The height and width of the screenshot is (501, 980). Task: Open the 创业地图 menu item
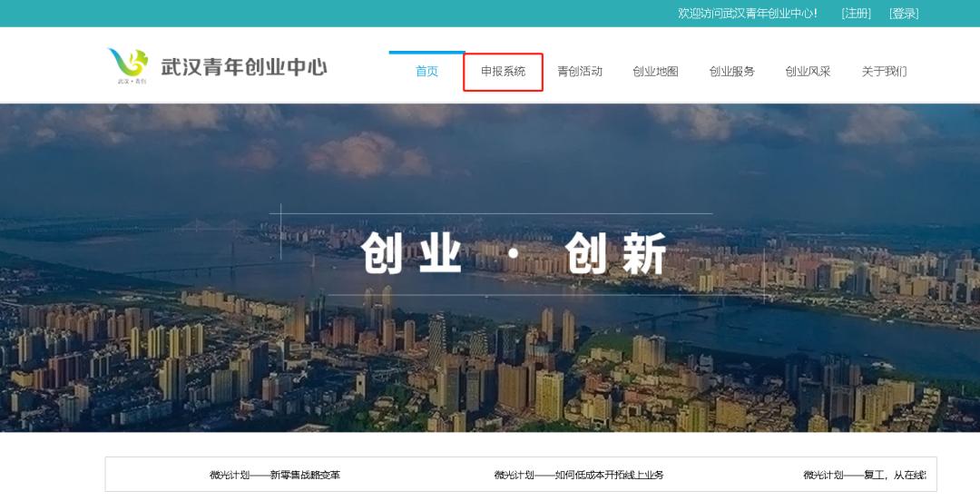656,72
